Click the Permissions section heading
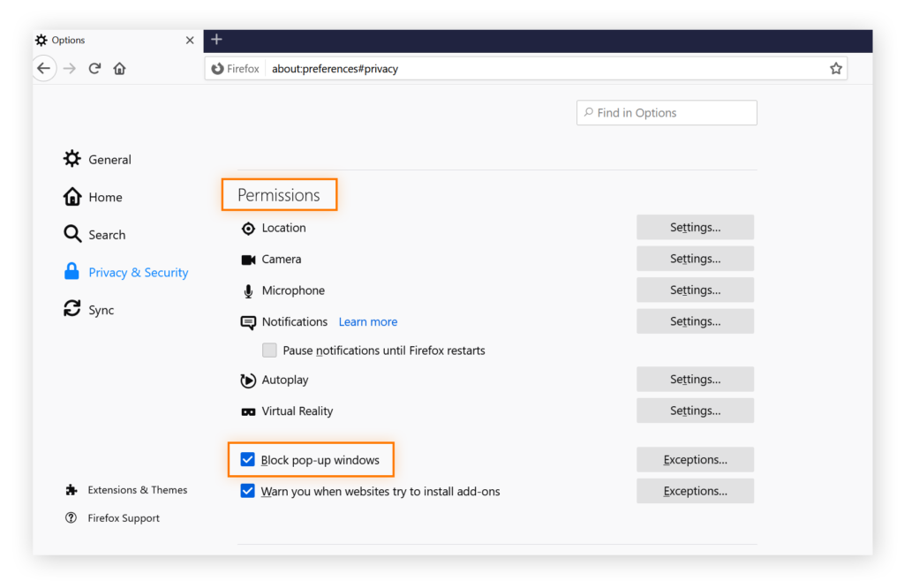904x588 pixels. pyautogui.click(x=278, y=195)
